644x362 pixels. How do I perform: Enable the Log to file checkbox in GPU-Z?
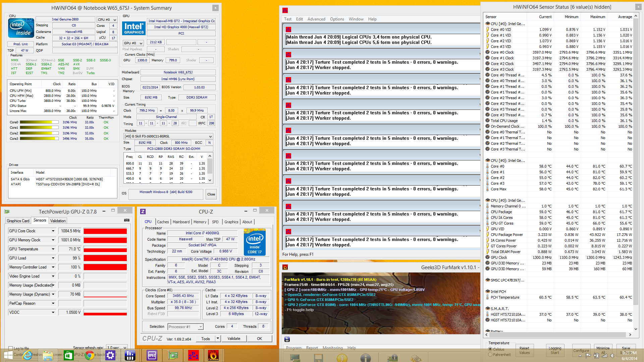(x=11, y=348)
